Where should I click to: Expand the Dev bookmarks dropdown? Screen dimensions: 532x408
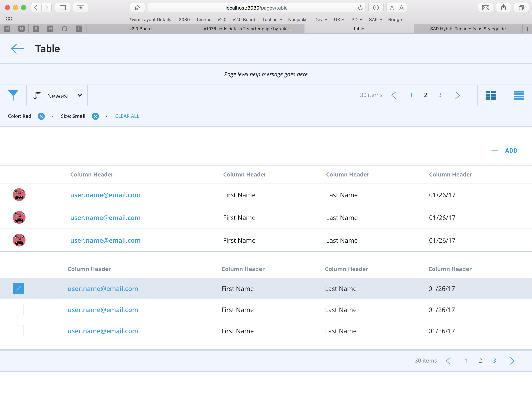point(320,19)
